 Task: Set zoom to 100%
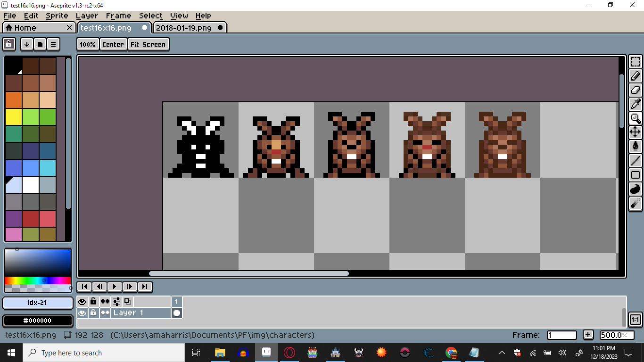[x=88, y=44]
